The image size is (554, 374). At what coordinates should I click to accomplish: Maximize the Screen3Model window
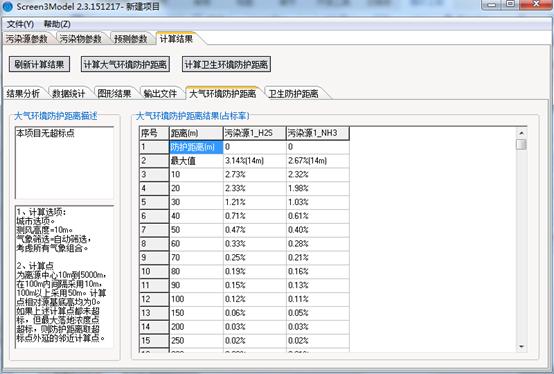click(x=510, y=5)
